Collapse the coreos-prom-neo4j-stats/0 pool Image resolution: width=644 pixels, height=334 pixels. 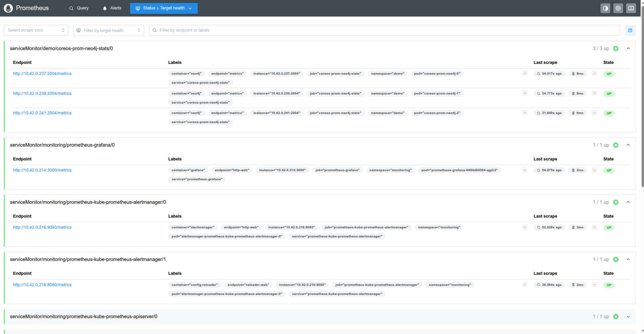(x=628, y=48)
